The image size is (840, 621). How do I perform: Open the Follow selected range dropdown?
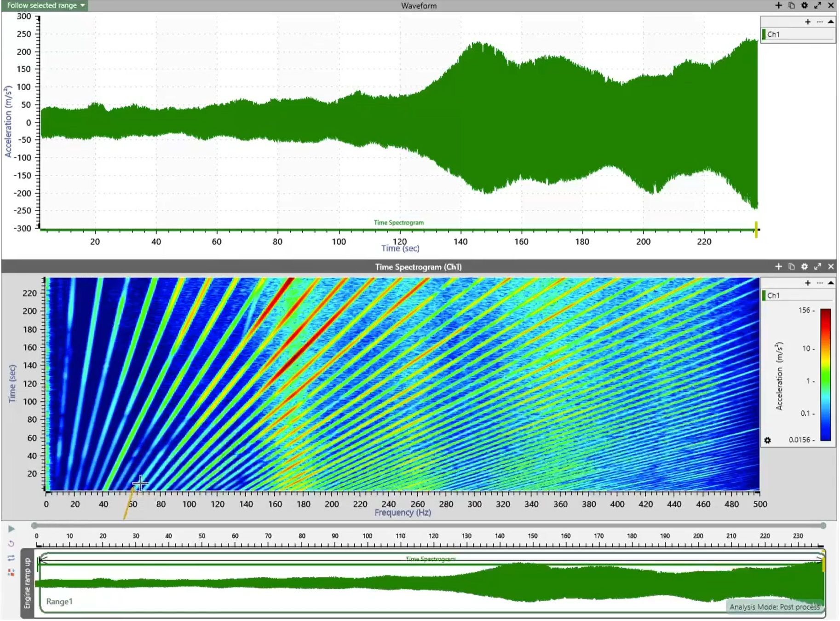[x=46, y=6]
